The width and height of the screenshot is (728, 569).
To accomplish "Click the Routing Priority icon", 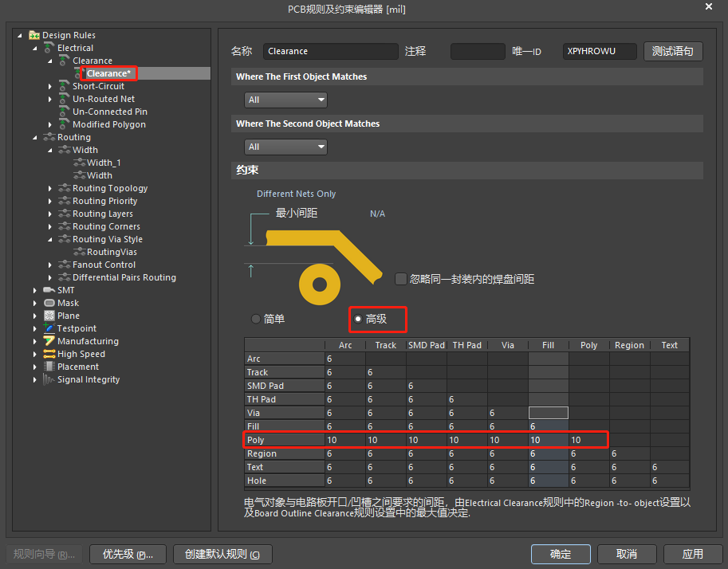I will [64, 201].
